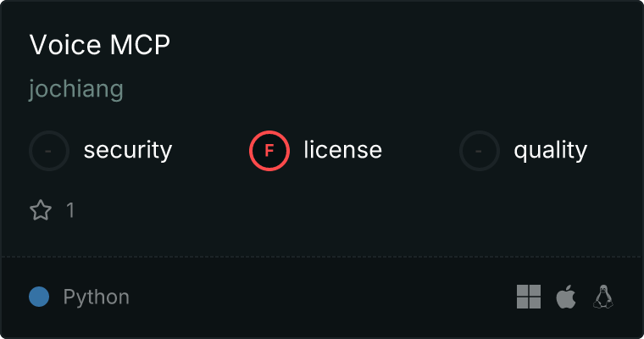Click the security grade dash circle
This screenshot has height=339, width=644.
49,151
